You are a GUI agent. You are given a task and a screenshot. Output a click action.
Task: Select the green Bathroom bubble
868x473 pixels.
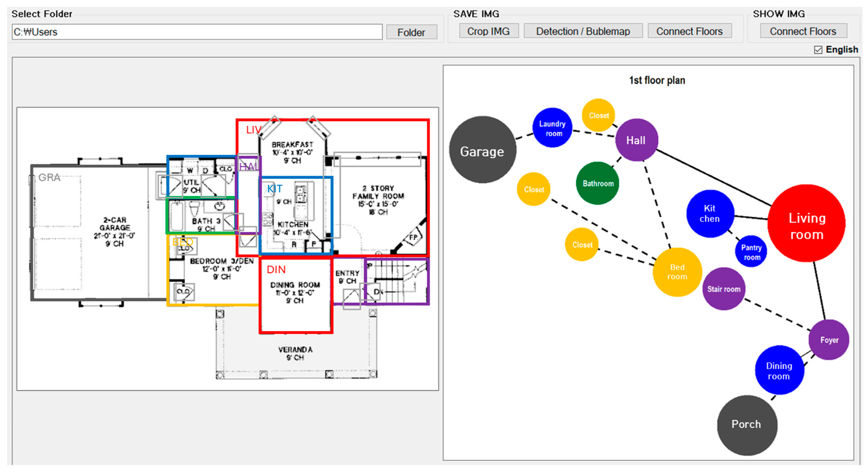click(598, 183)
